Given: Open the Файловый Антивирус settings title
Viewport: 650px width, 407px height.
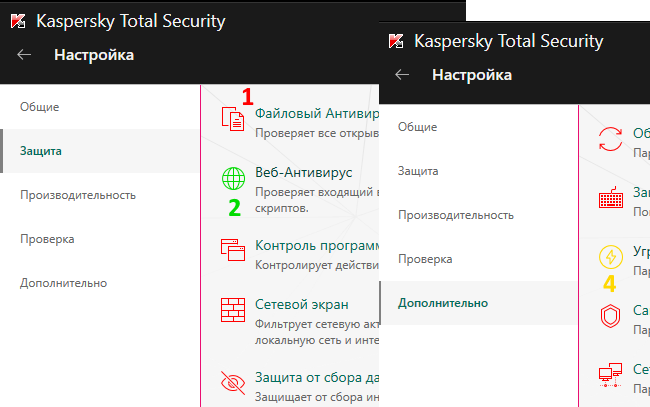Looking at the screenshot, I should (317, 112).
